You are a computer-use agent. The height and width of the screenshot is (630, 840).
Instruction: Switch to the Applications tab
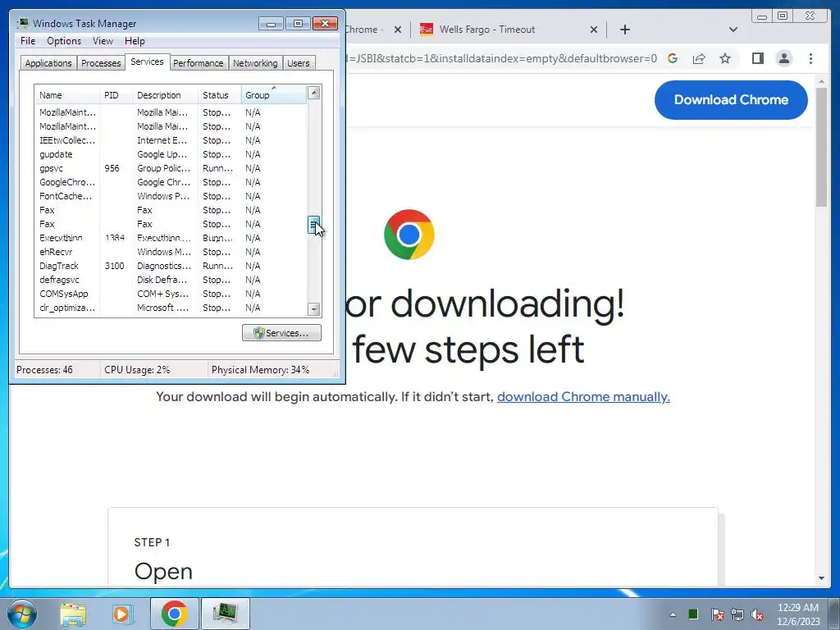[48, 63]
